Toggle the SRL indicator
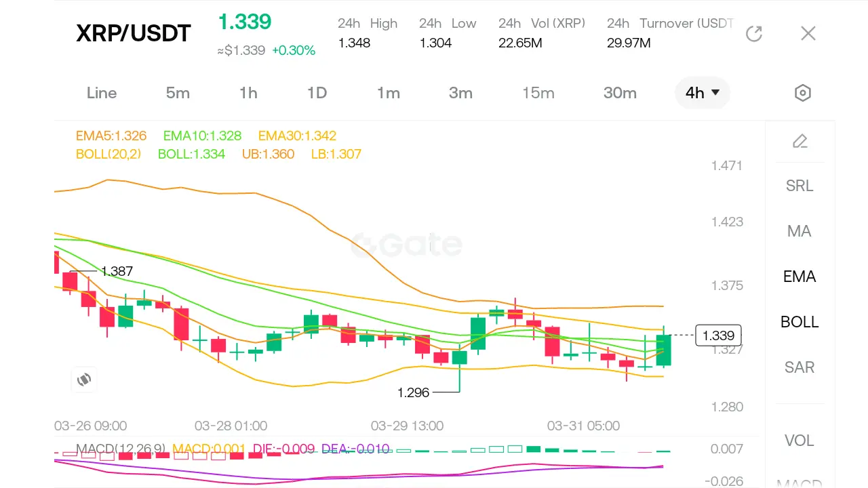The height and width of the screenshot is (488, 868). point(800,186)
